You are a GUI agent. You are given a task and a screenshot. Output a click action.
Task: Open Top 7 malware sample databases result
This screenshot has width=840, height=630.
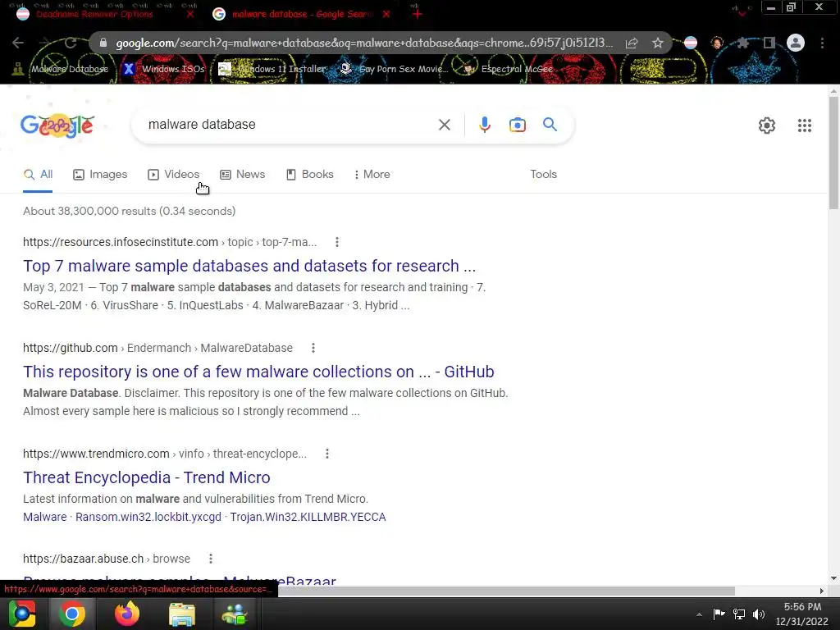[x=249, y=266]
